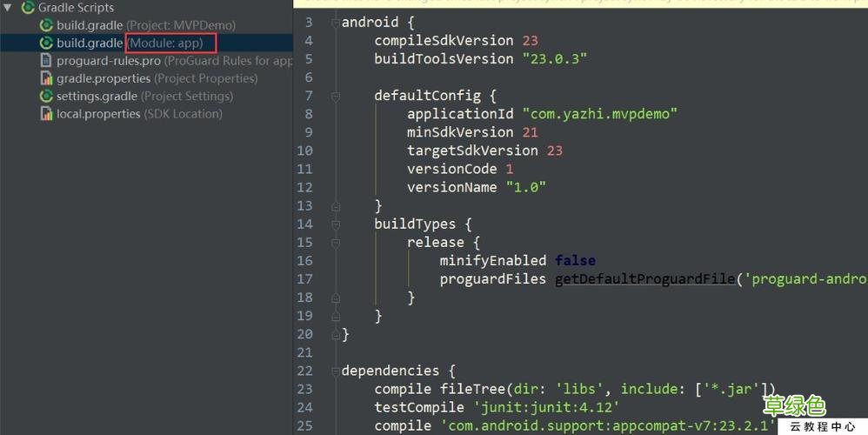Click the android keyword on line 3
The width and height of the screenshot is (868, 435).
370,22
